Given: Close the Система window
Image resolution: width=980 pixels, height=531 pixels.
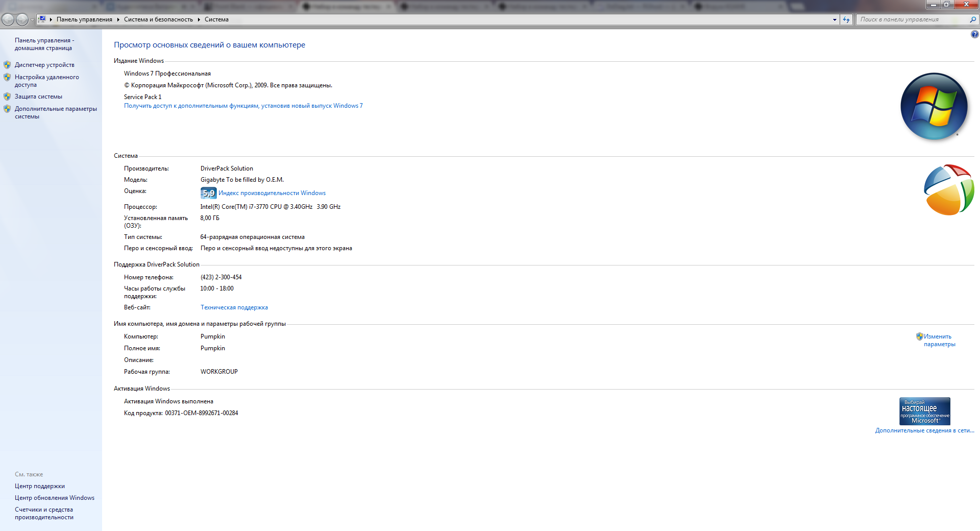Looking at the screenshot, I should [x=966, y=4].
